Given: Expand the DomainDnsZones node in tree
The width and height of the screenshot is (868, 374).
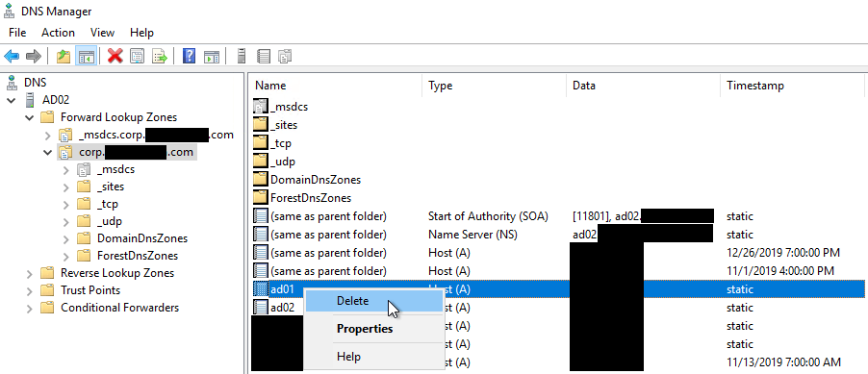Looking at the screenshot, I should (65, 238).
